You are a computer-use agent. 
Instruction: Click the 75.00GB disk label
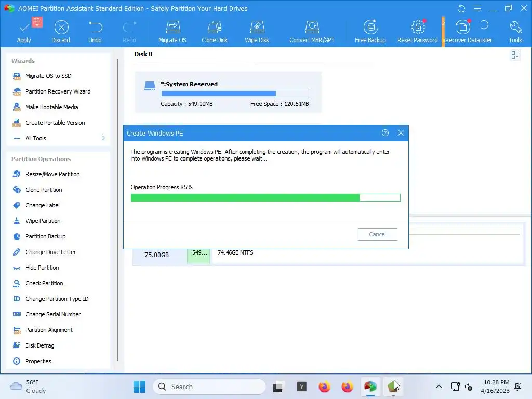coord(156,255)
